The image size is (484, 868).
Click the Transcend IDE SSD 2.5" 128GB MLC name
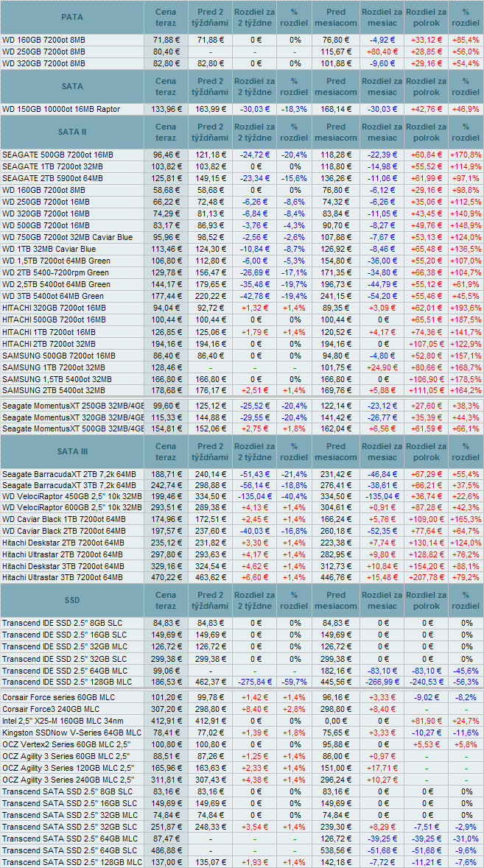[67, 681]
